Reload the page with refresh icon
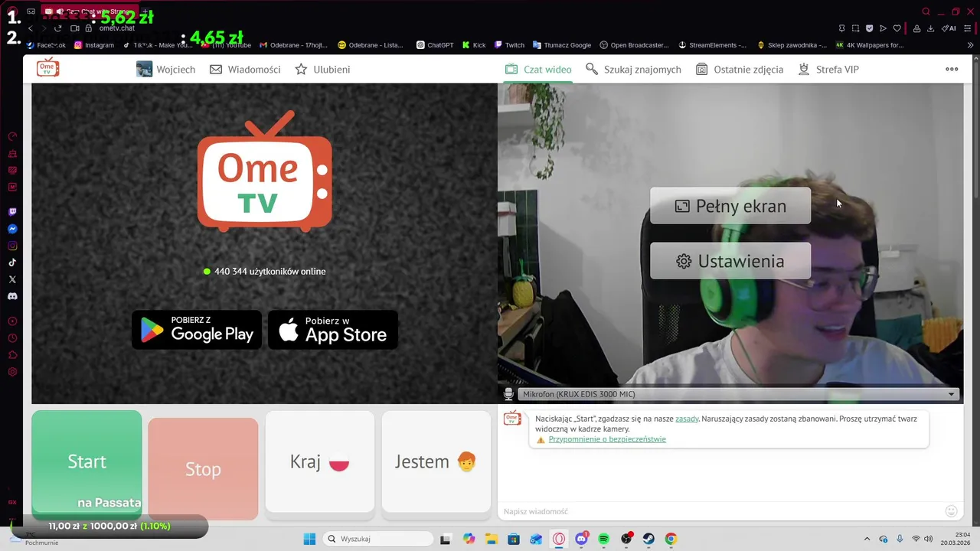Viewport: 980px width, 551px height. (57, 28)
